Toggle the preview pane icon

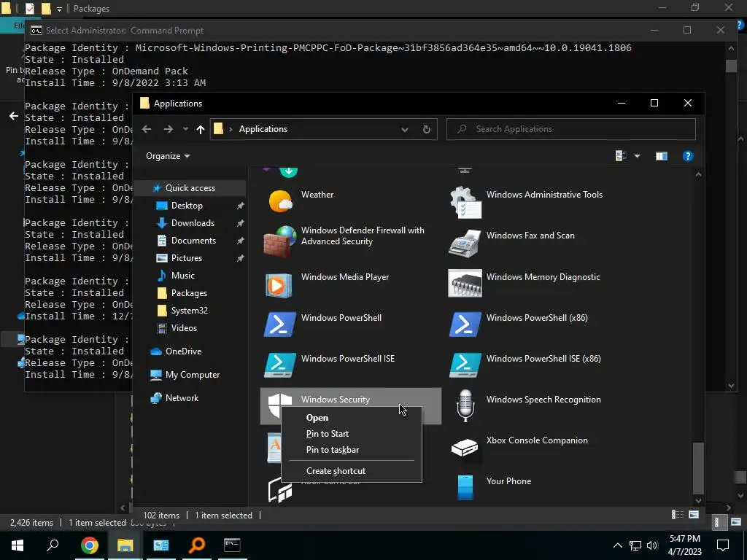pos(661,156)
